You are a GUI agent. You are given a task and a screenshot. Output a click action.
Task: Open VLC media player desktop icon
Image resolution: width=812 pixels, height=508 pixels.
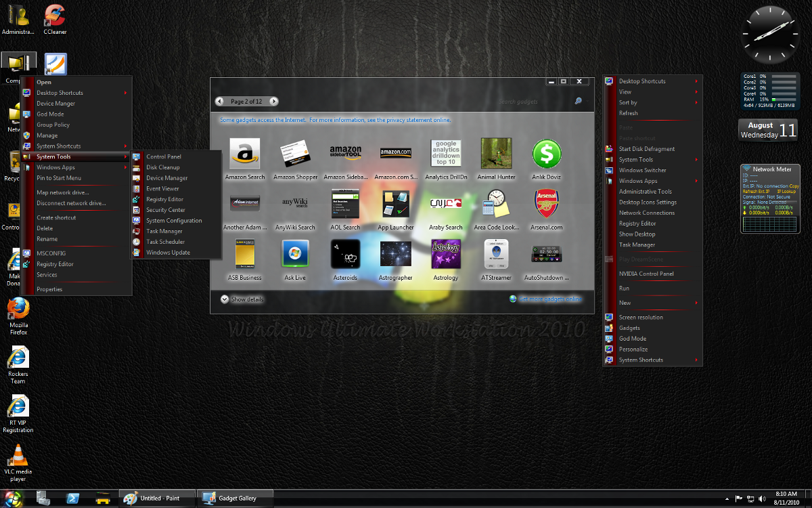point(18,463)
